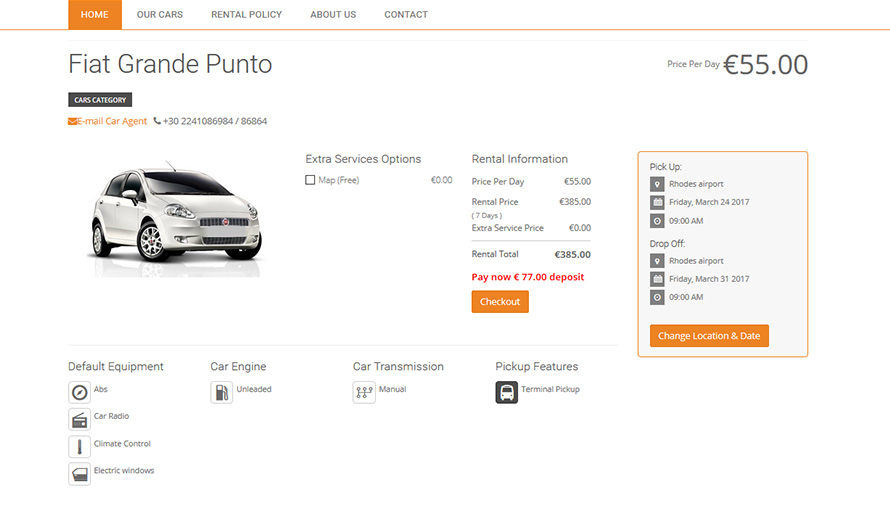890x523 pixels.
Task: Enable the Map (Free) checkbox
Action: [x=310, y=180]
